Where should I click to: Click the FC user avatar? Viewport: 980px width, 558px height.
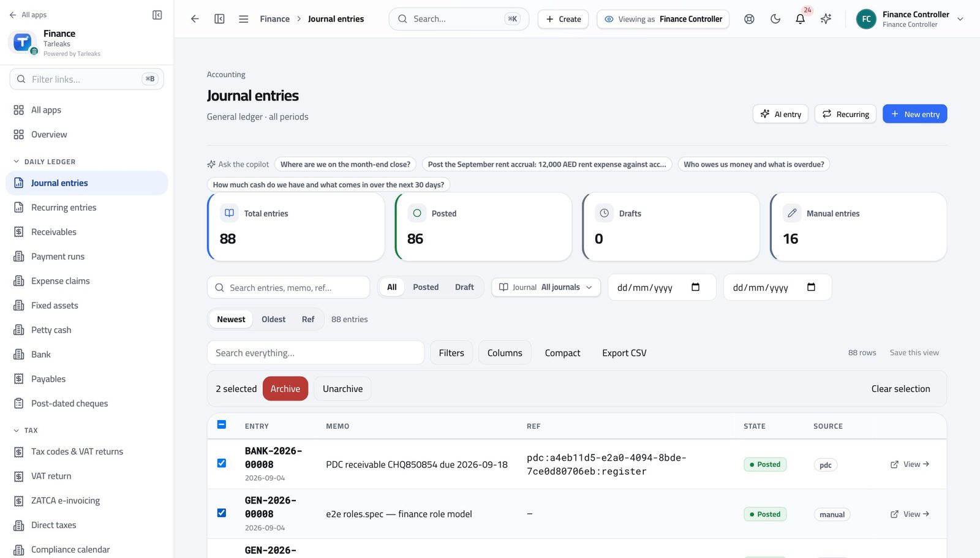tap(866, 19)
